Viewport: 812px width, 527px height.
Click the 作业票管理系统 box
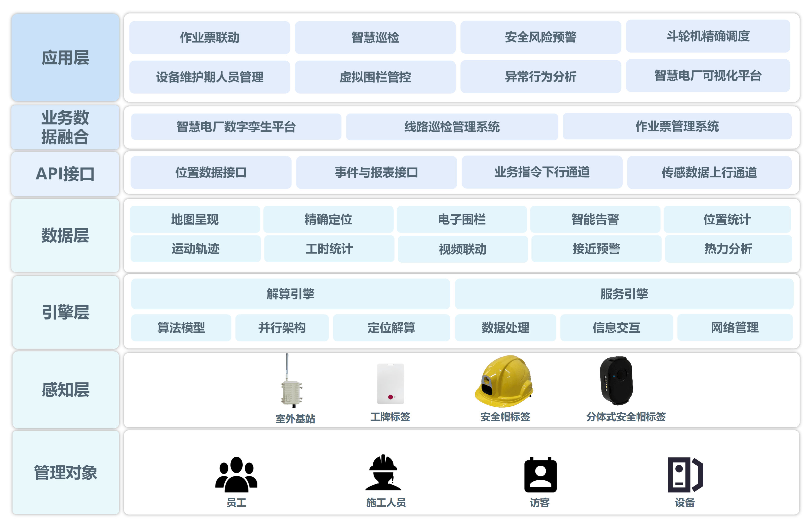pyautogui.click(x=677, y=126)
